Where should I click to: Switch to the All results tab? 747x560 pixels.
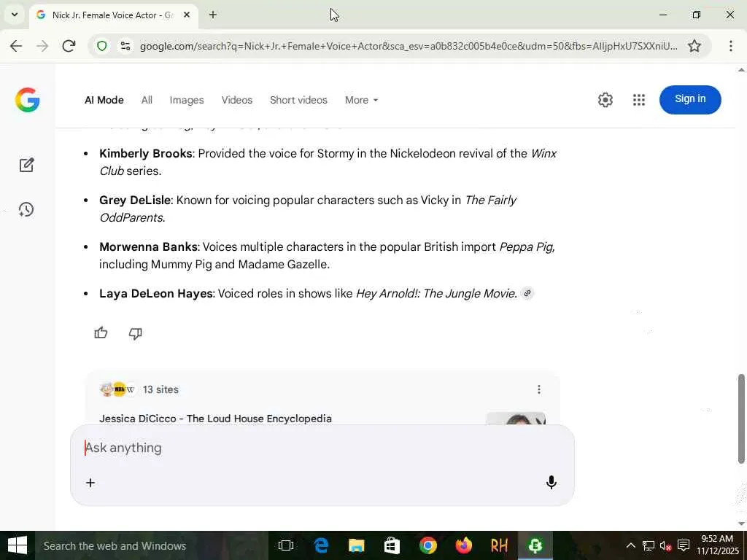[x=147, y=100]
